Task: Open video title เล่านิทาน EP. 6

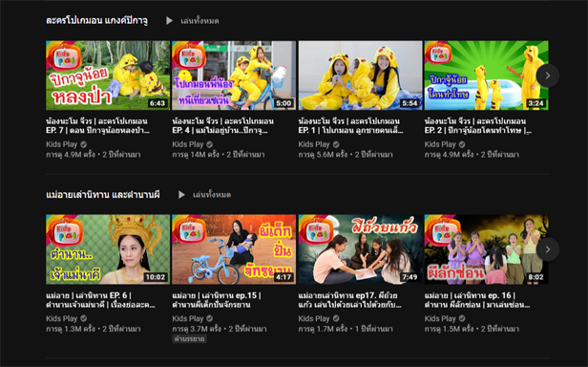Action: click(x=100, y=300)
